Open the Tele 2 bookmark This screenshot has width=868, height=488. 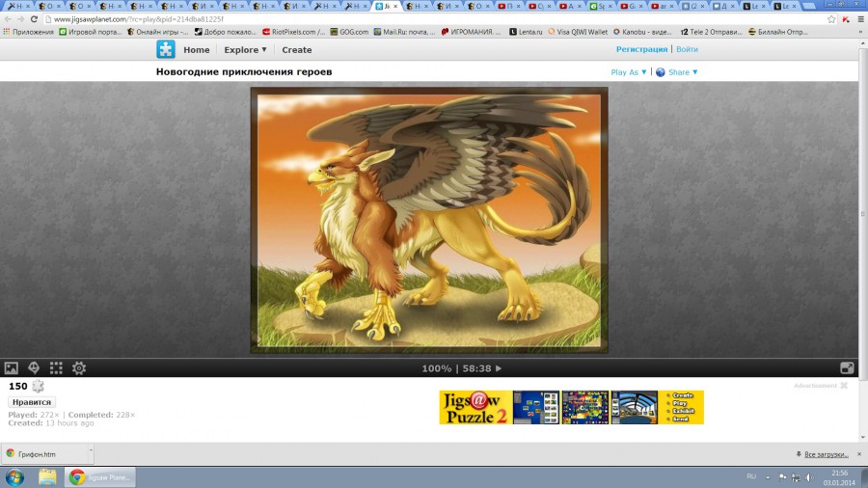712,32
